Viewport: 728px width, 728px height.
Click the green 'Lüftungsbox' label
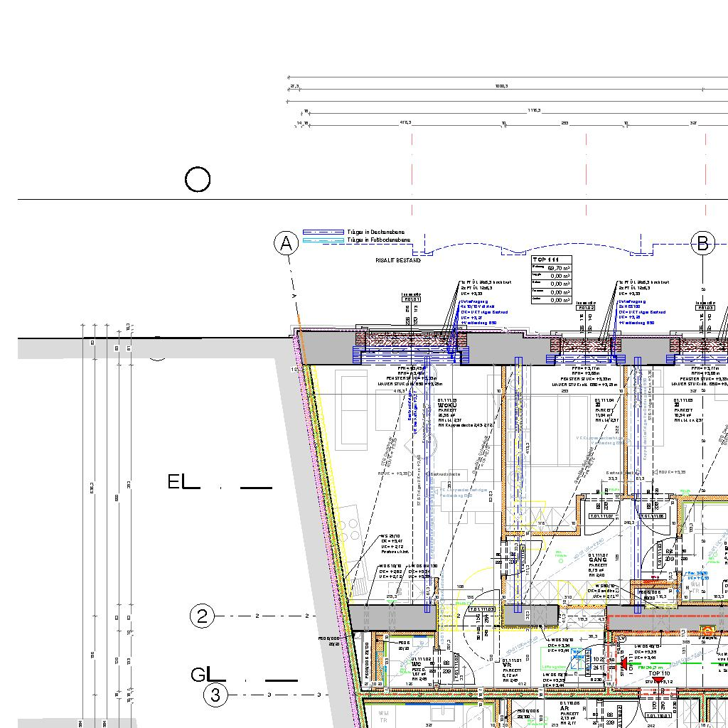pyautogui.click(x=553, y=667)
